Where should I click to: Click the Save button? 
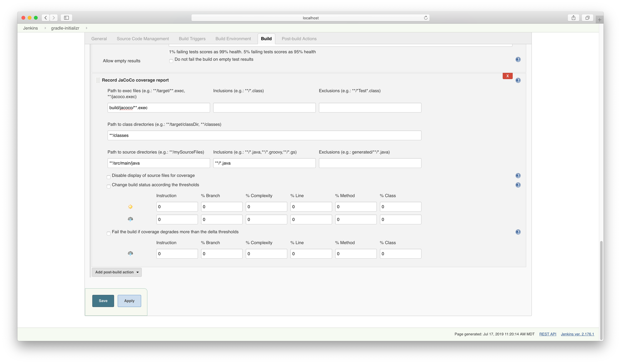point(103,301)
